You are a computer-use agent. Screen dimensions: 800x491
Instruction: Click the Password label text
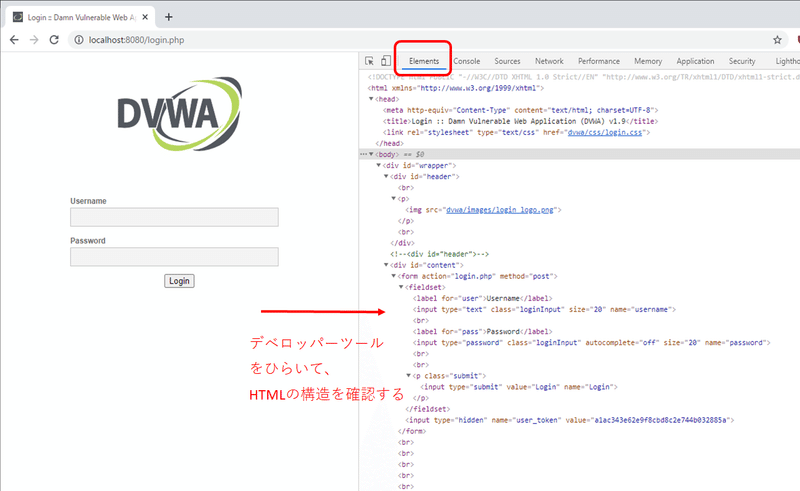point(88,241)
